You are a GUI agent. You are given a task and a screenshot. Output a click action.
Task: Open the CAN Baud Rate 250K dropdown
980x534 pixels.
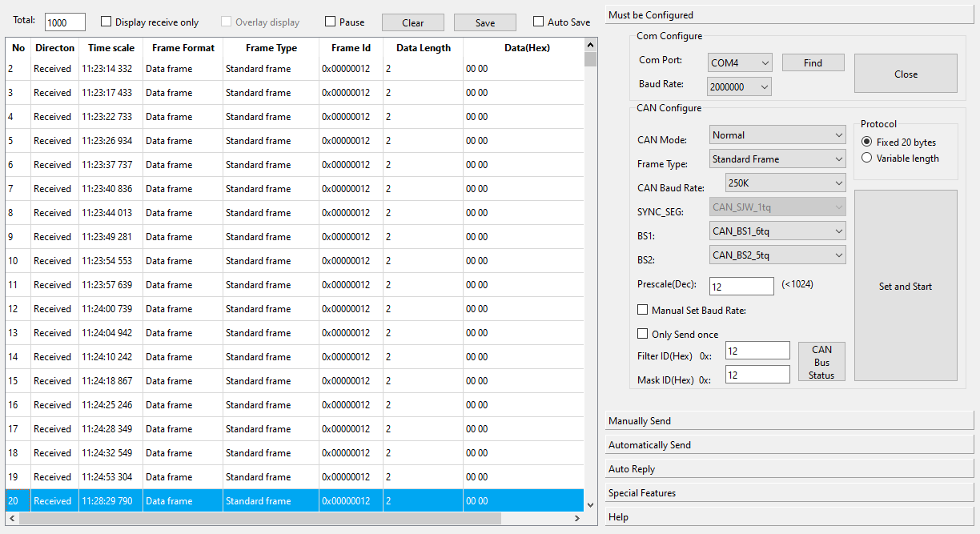(785, 183)
